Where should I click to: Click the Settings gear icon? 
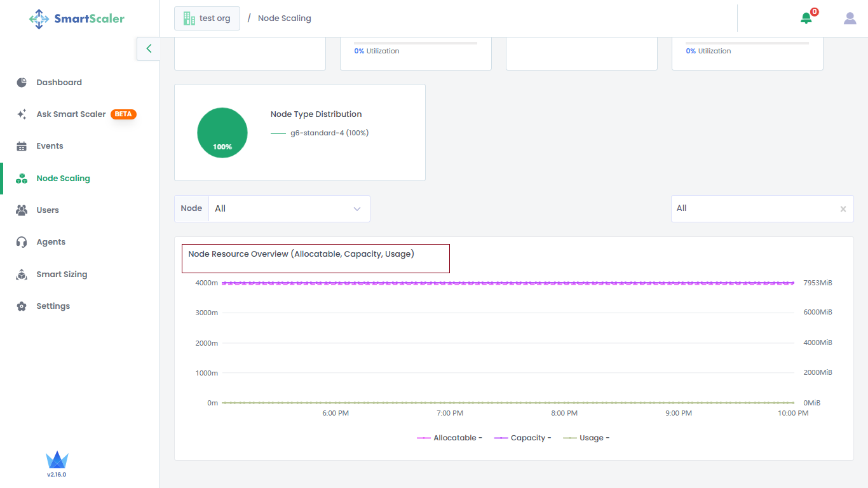22,306
